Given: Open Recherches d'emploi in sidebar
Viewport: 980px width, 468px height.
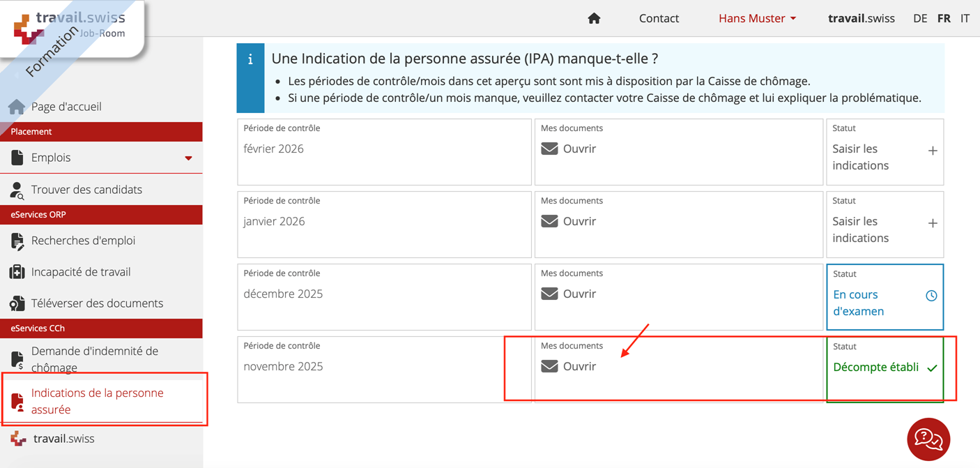Looking at the screenshot, I should pyautogui.click(x=83, y=241).
